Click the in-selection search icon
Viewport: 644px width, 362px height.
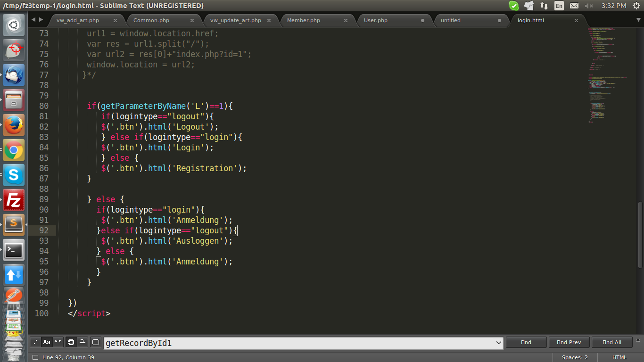[x=82, y=343]
